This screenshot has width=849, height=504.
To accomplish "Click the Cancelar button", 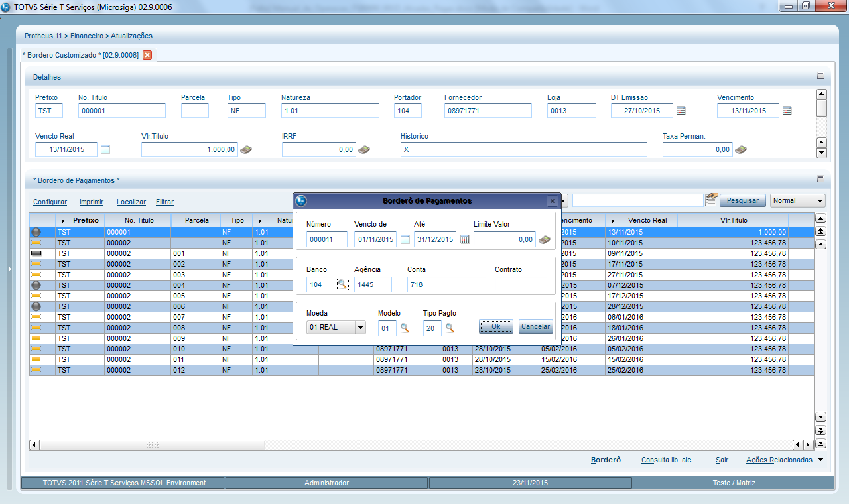I will [x=535, y=326].
